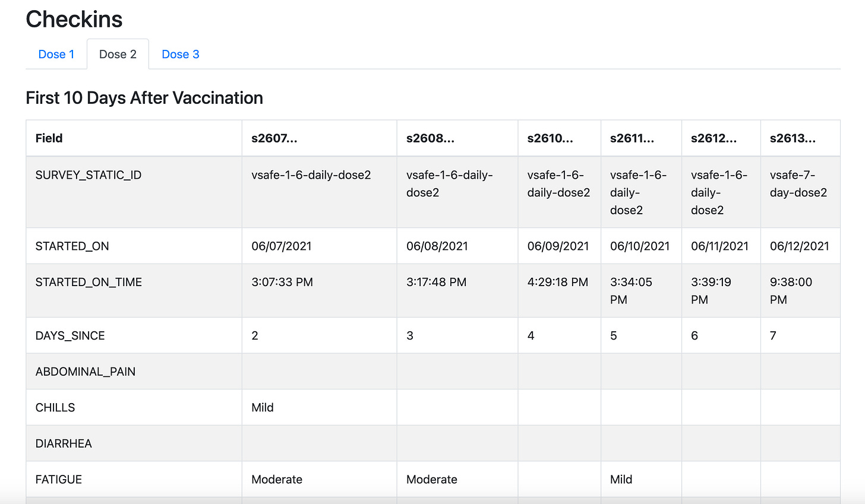Click the 06/10/2021 date cell
The width and height of the screenshot is (865, 504).
640,246
